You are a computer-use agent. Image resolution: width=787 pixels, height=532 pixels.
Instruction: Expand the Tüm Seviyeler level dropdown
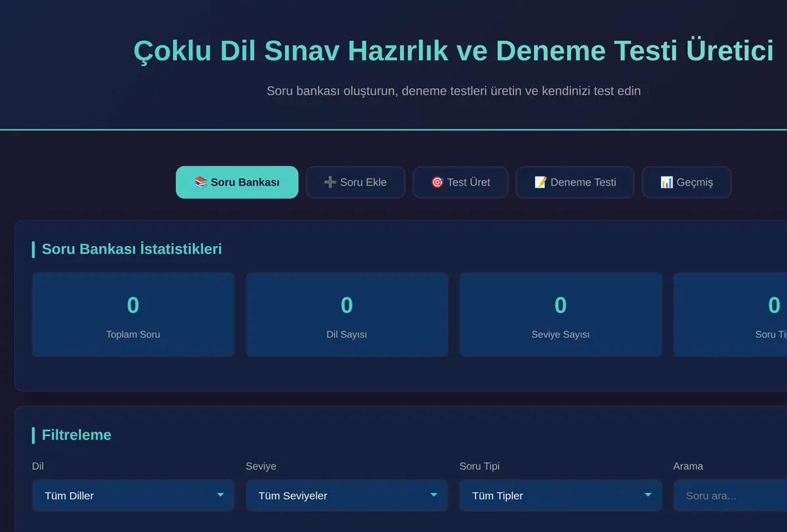click(347, 495)
